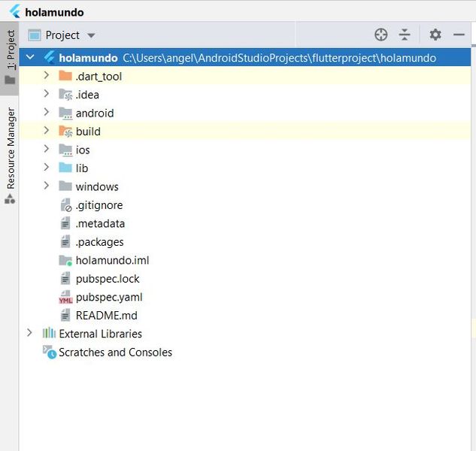Viewport: 476px width, 451px height.
Task: Click the YML icon of pubspec.yaml
Action: [x=65, y=297]
